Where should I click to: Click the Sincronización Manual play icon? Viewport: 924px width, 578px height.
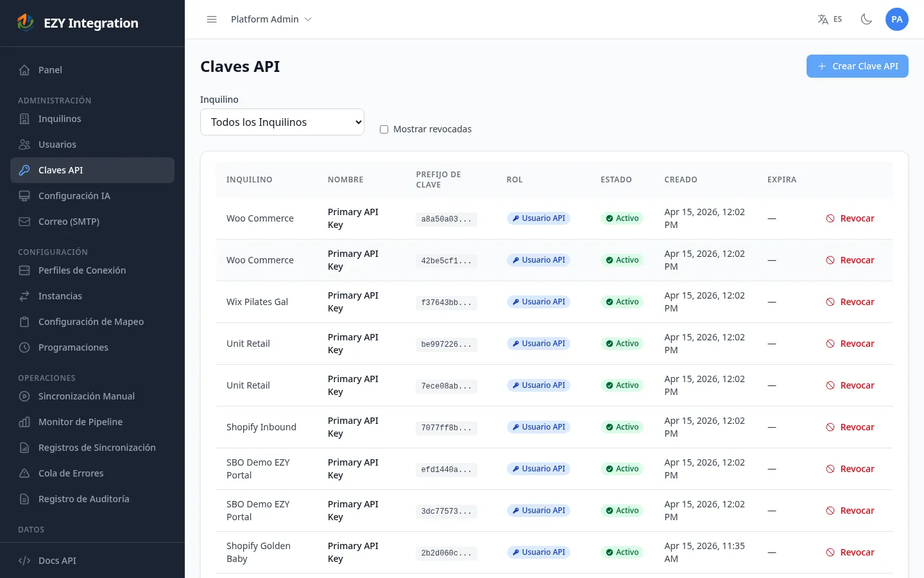[x=24, y=396]
